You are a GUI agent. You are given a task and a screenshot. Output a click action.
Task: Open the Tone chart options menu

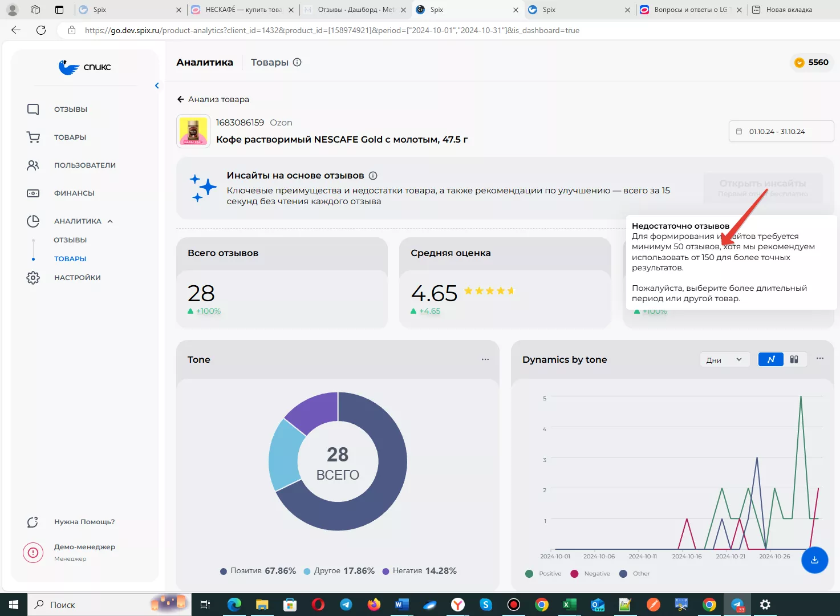pyautogui.click(x=485, y=359)
